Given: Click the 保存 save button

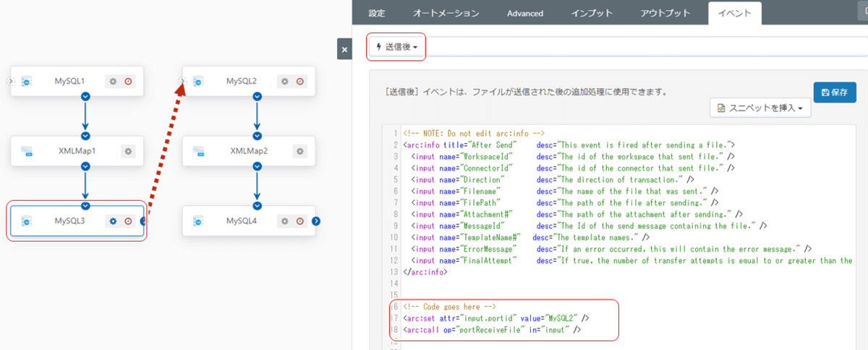Looking at the screenshot, I should coord(834,93).
